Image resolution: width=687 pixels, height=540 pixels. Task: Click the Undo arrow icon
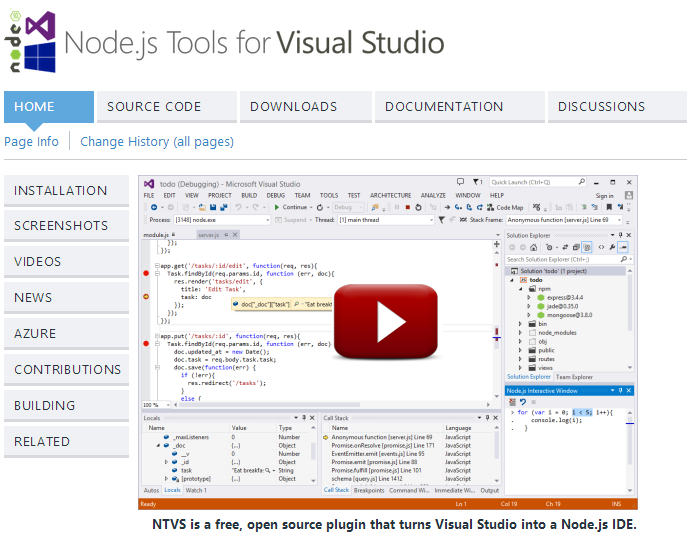tap(238, 207)
